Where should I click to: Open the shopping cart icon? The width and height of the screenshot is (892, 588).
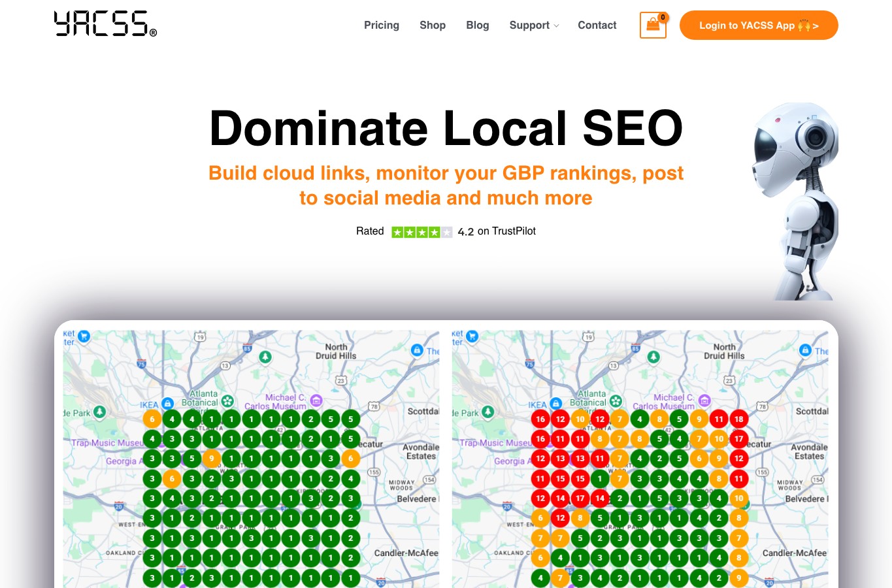tap(653, 25)
